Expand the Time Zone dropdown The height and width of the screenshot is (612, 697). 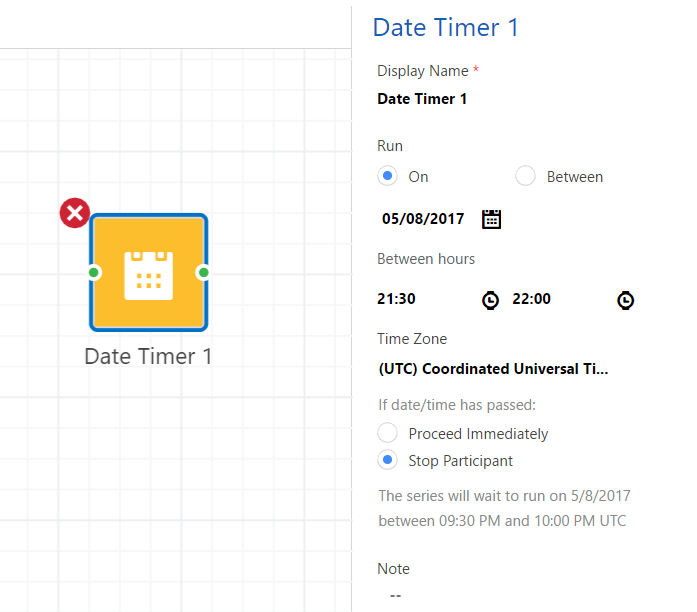pos(493,369)
